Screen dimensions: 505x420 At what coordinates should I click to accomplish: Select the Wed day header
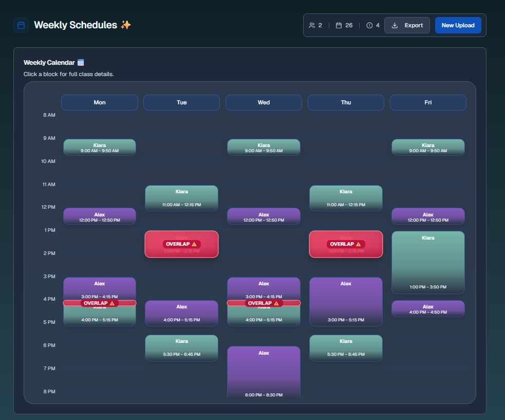point(264,102)
